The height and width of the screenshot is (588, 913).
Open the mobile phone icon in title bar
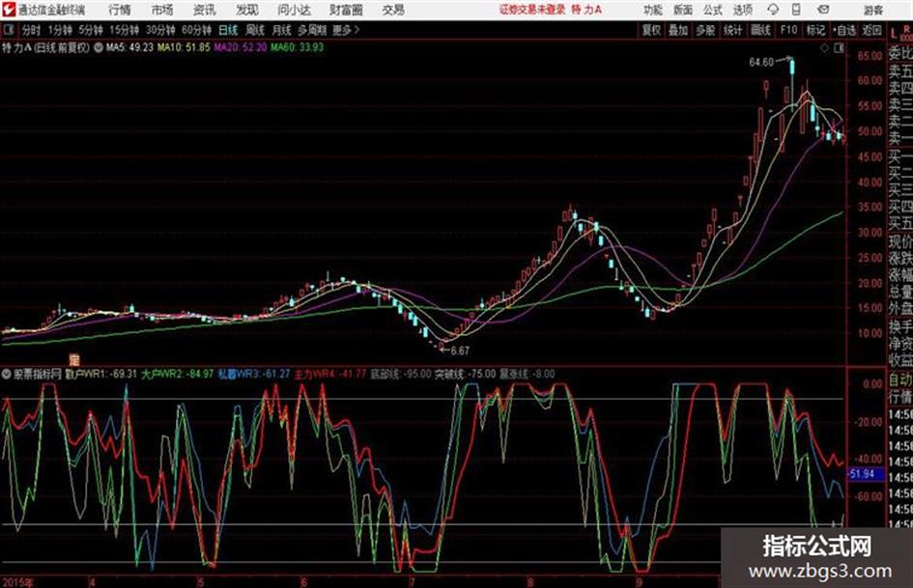(x=796, y=10)
